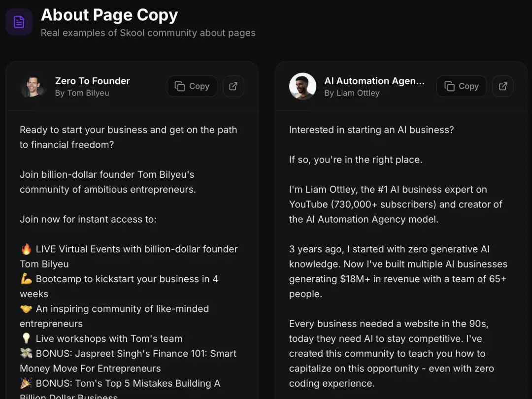Copy the Zero To Founder about page text

(x=192, y=86)
